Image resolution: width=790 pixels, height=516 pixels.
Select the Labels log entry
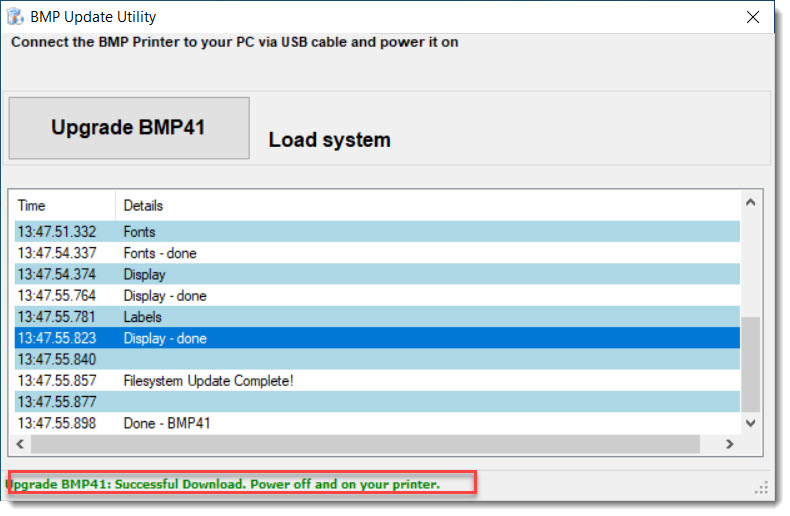coord(142,317)
